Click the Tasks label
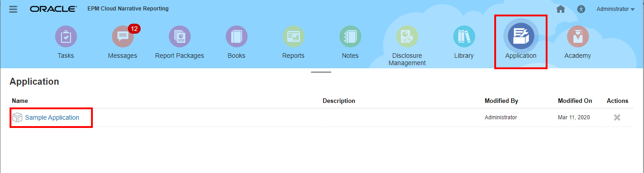The image size is (644, 173). click(66, 56)
